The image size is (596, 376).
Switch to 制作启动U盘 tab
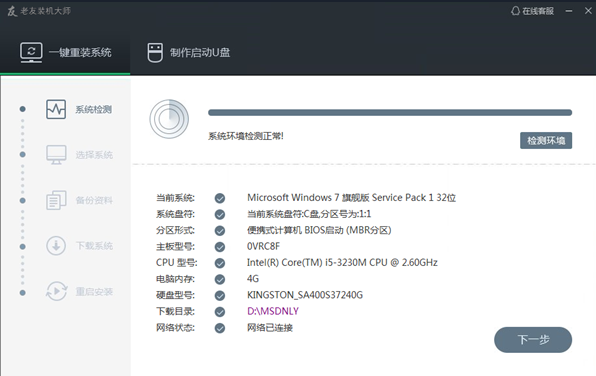[189, 52]
